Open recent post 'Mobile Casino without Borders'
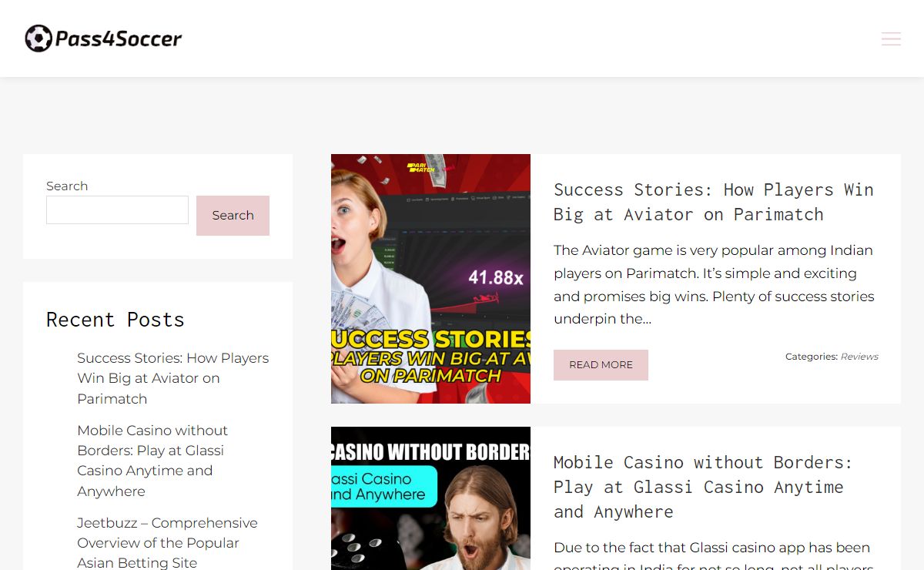This screenshot has width=924, height=570. [152, 461]
